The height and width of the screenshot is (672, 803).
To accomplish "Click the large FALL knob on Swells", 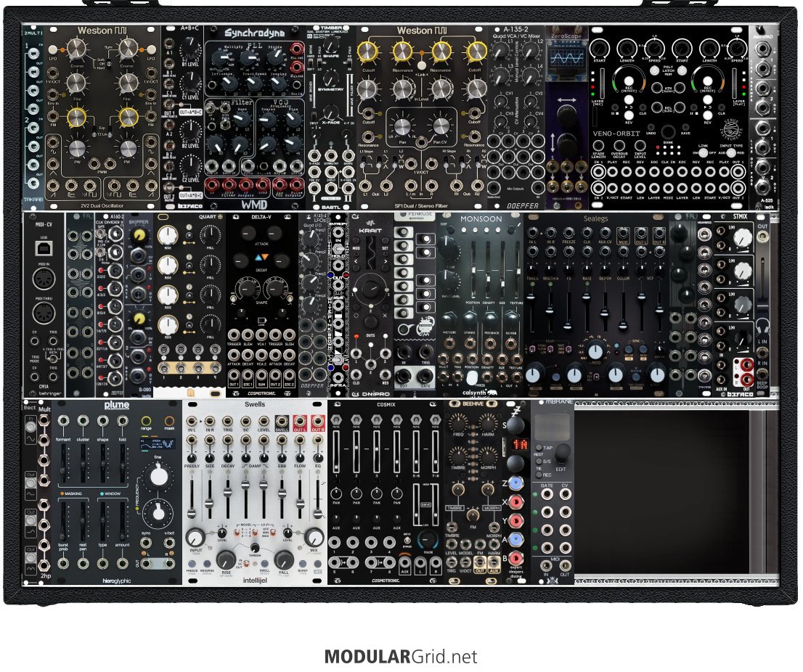I will click(x=284, y=559).
